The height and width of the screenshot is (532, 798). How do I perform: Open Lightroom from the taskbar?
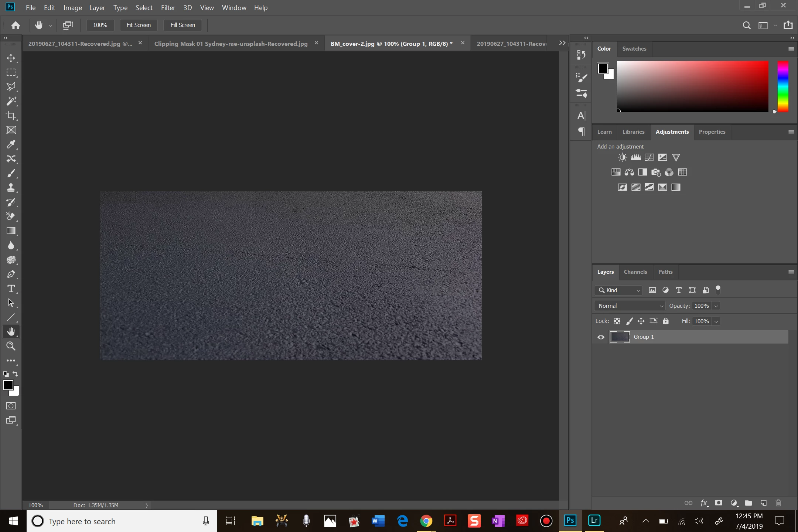pos(594,521)
